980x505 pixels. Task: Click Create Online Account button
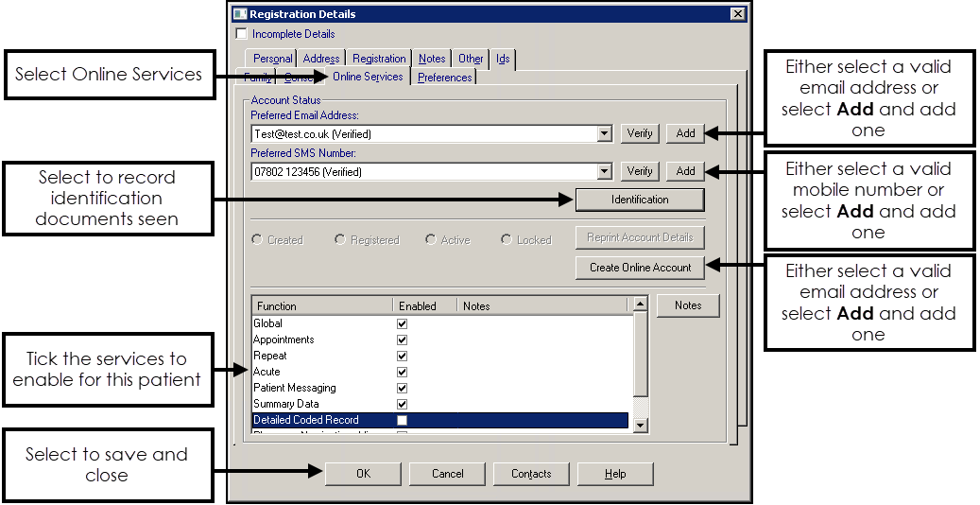[x=640, y=268]
